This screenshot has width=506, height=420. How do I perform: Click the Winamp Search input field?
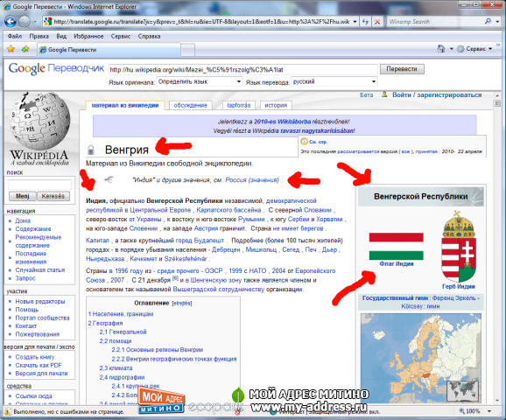(435, 22)
